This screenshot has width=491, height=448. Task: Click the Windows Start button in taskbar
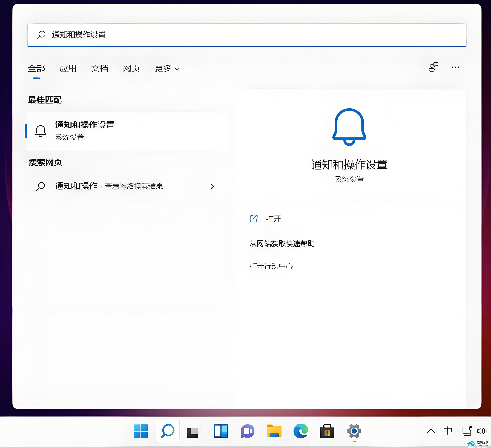[141, 431]
